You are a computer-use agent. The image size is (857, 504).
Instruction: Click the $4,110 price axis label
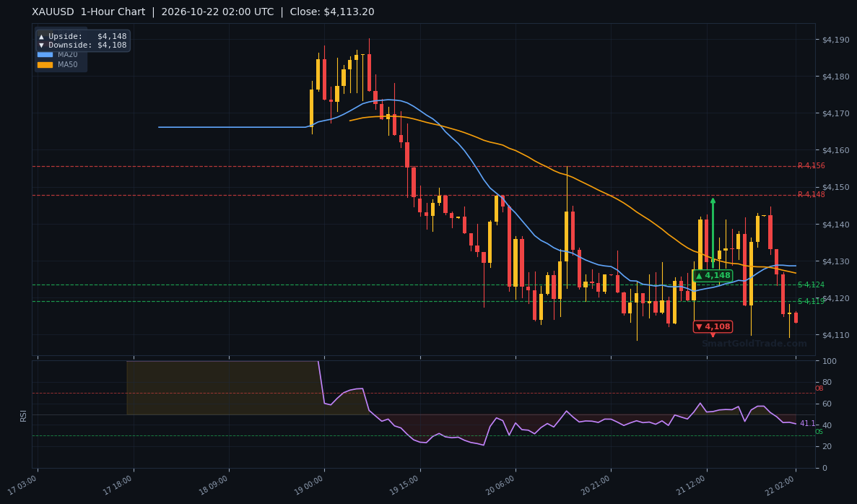pyautogui.click(x=835, y=335)
